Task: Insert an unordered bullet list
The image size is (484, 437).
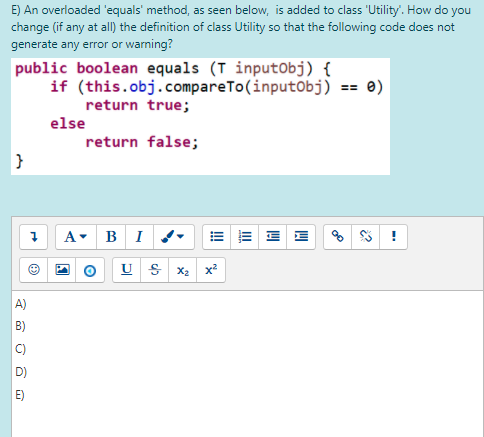Action: [x=217, y=237]
